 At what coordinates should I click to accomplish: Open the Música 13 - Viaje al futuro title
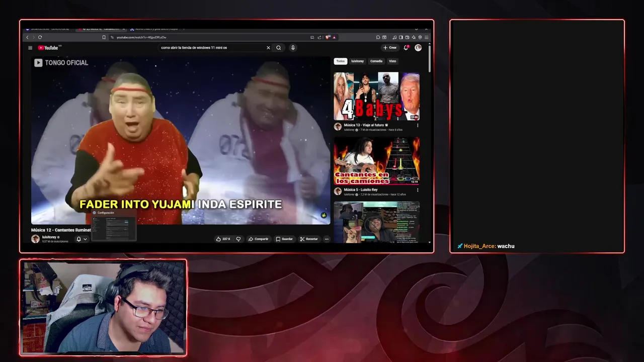pyautogui.click(x=366, y=125)
